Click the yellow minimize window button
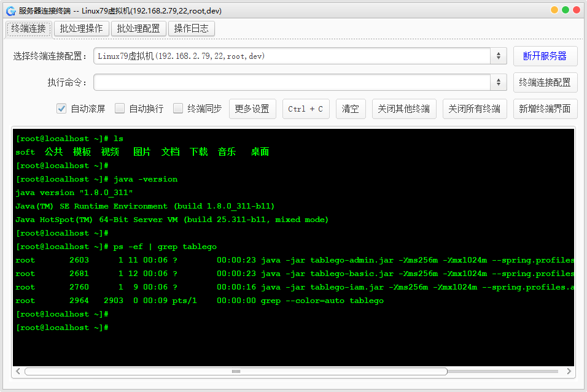 pyautogui.click(x=554, y=10)
